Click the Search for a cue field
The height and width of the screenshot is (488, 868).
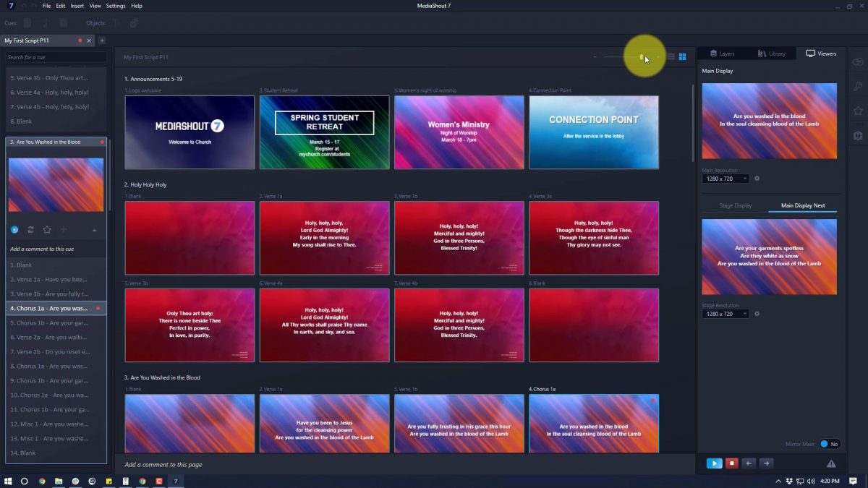[x=56, y=56]
